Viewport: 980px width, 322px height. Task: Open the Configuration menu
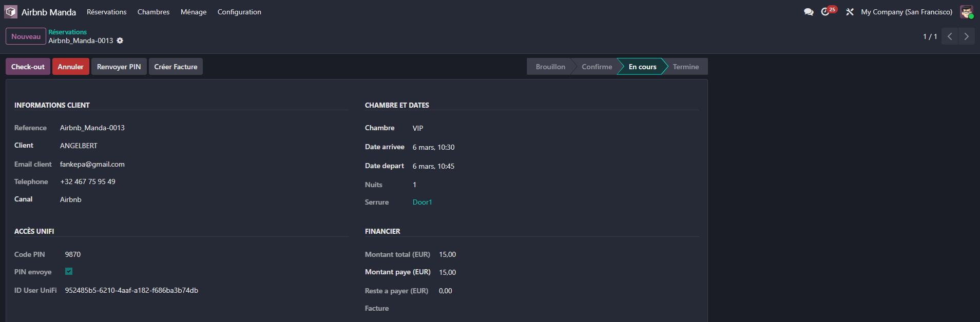[x=239, y=12]
